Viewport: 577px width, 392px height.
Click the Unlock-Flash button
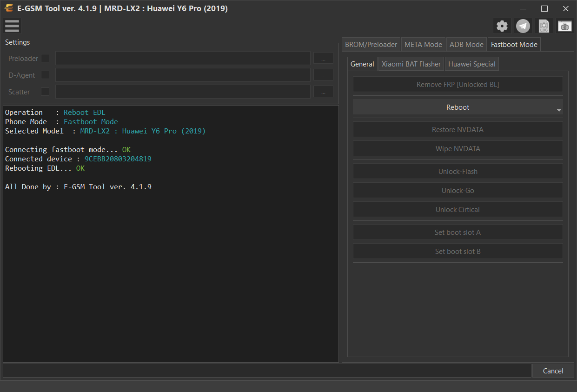458,171
